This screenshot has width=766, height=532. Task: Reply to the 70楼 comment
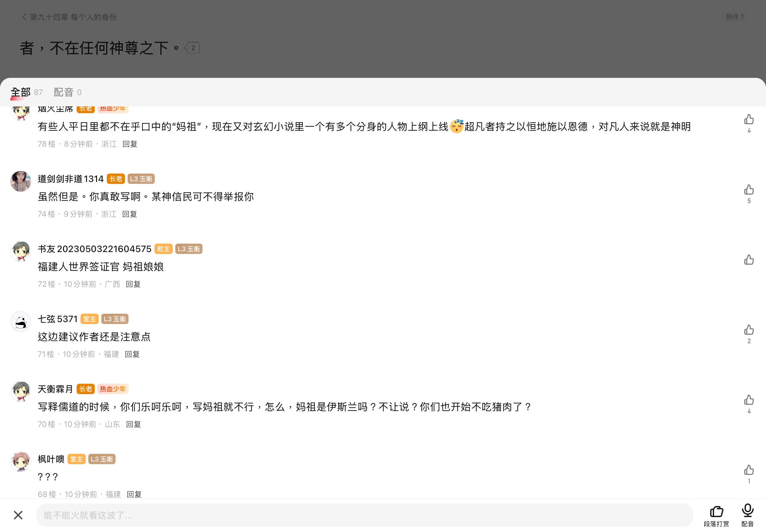tap(133, 424)
